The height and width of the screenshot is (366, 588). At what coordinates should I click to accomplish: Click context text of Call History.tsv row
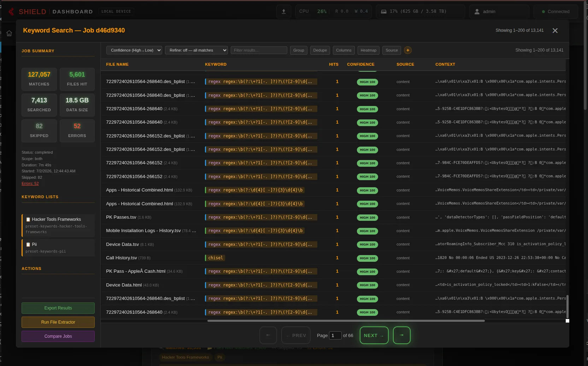point(500,258)
